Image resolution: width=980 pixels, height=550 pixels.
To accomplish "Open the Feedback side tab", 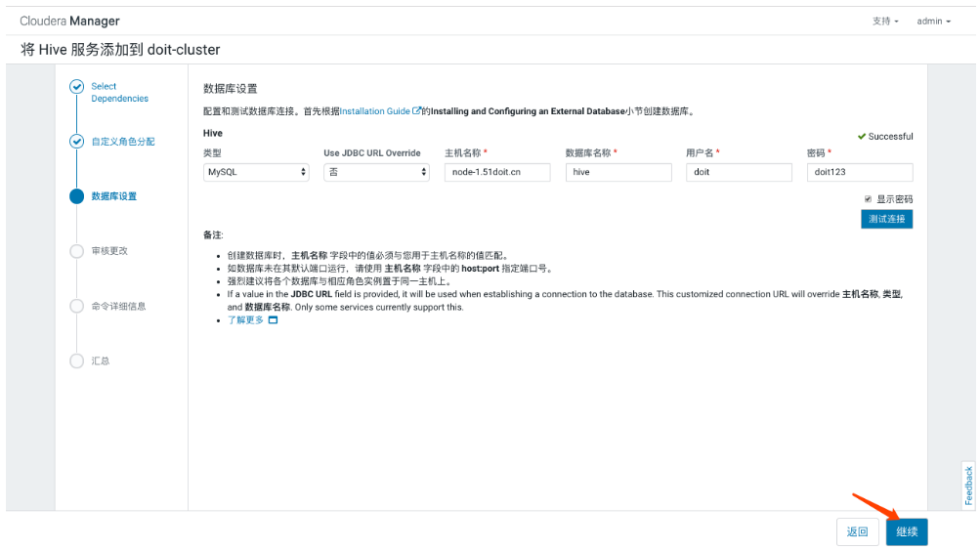I will (x=968, y=485).
